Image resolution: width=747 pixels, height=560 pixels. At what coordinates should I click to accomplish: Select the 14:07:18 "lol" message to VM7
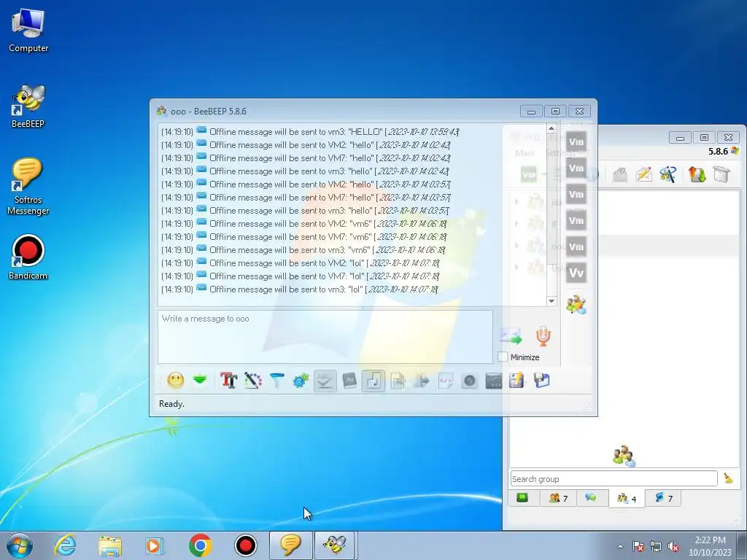click(x=300, y=276)
